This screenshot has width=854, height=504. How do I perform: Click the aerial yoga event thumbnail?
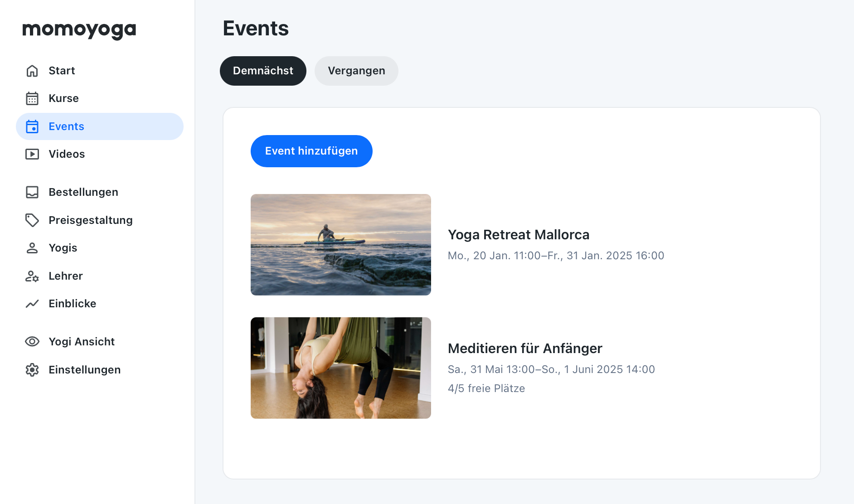pos(340,368)
